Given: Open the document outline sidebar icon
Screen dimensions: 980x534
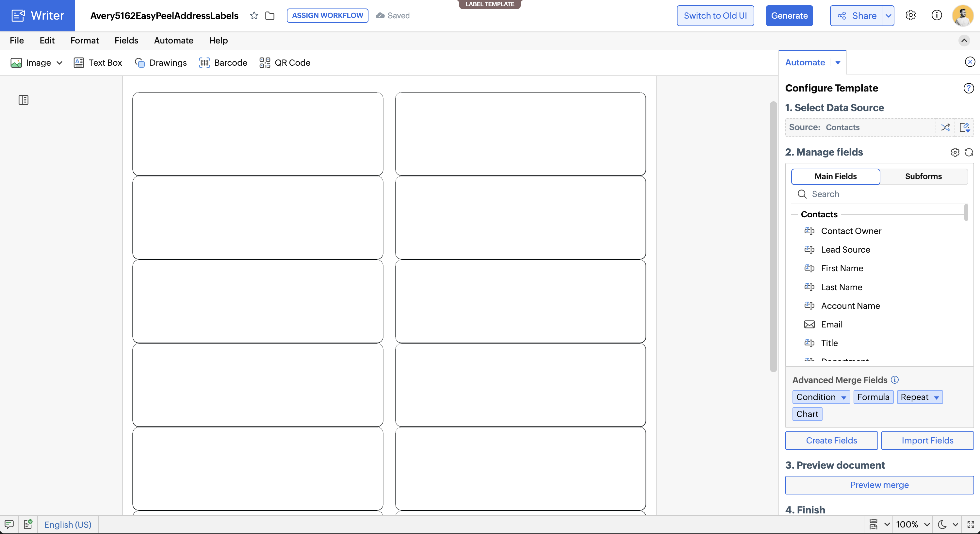Looking at the screenshot, I should coord(24,100).
